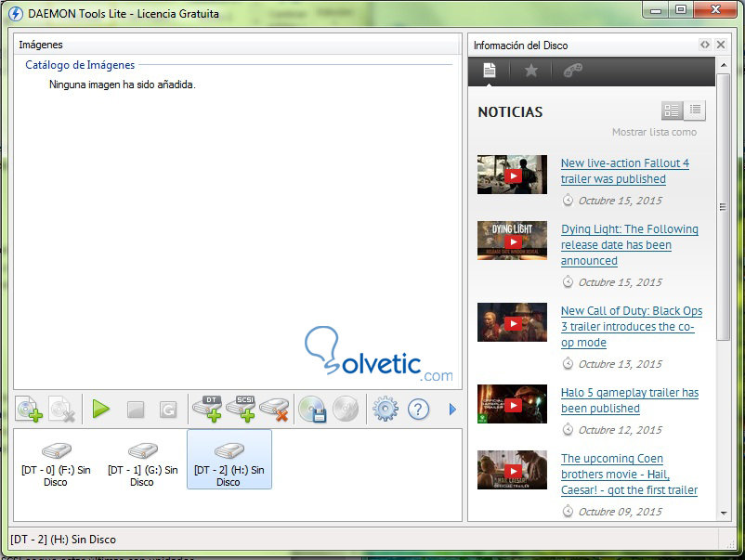This screenshot has width=745, height=560.
Task: Show news as compact text list
Action: click(x=695, y=111)
